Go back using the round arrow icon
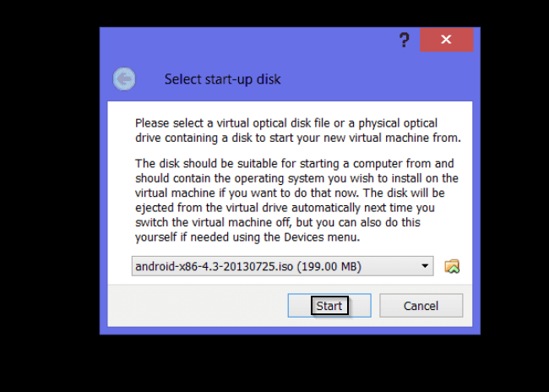Image resolution: width=549 pixels, height=392 pixels. pos(124,79)
